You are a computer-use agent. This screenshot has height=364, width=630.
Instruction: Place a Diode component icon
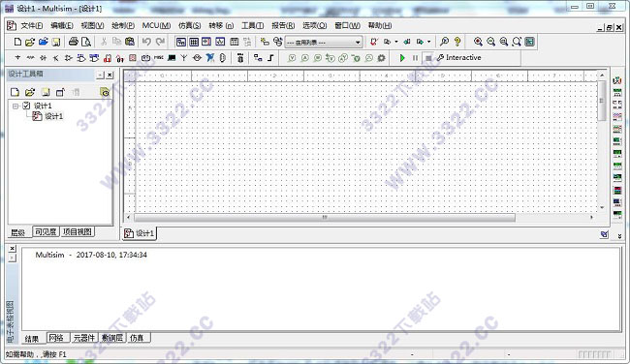coord(43,58)
